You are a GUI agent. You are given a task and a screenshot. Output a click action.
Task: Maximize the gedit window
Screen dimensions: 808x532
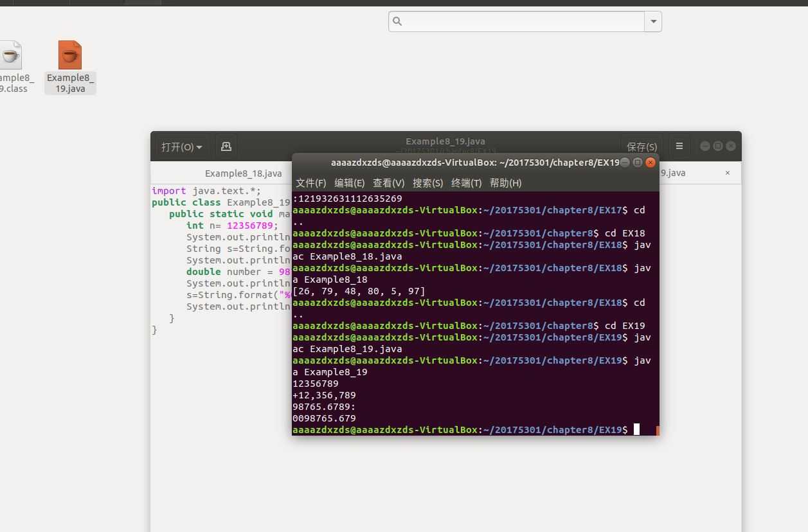[x=718, y=146]
